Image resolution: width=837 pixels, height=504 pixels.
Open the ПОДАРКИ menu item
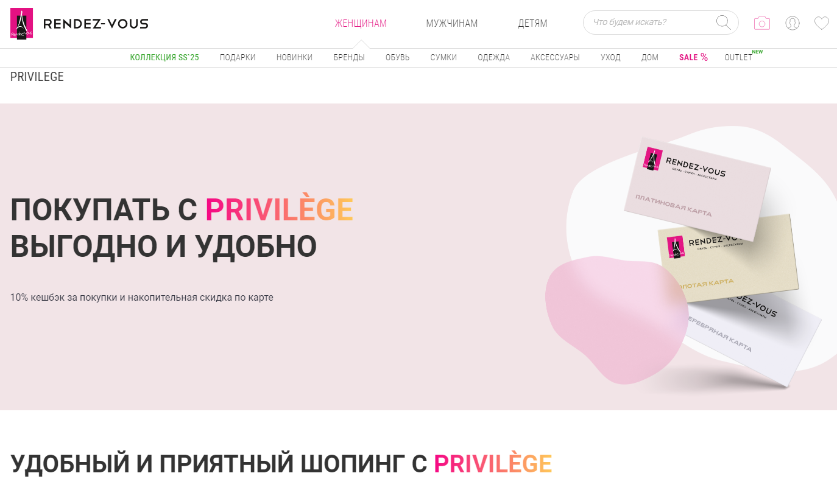238,57
